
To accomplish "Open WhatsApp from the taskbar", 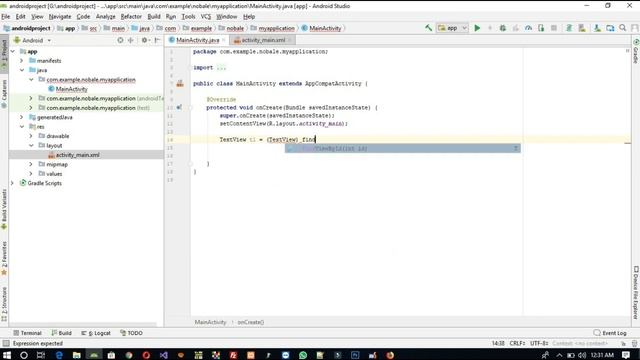I will tap(302, 355).
